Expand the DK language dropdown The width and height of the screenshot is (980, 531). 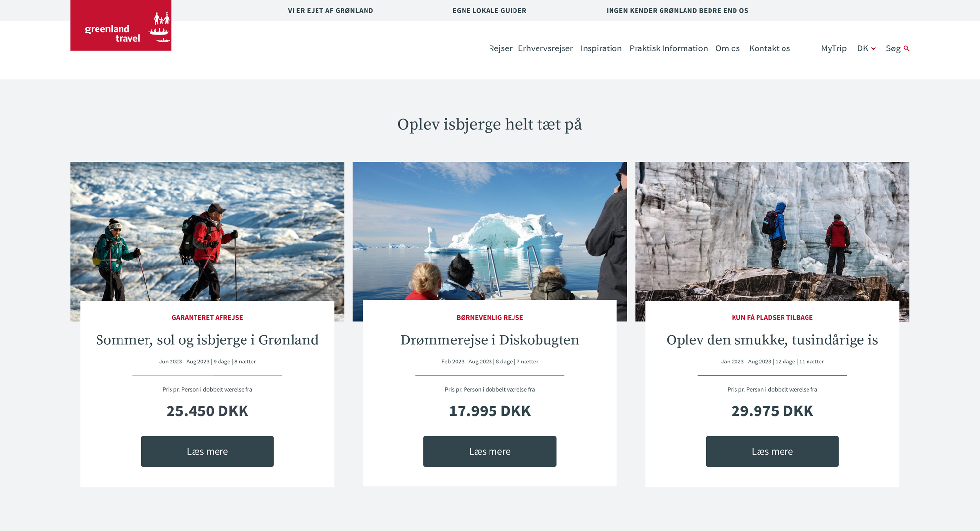866,48
